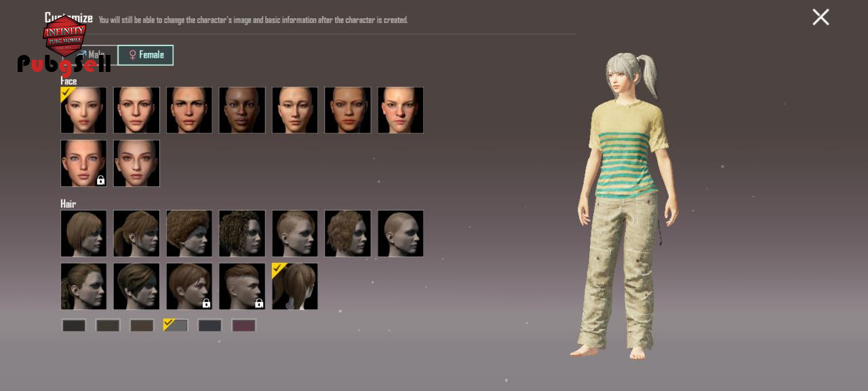Choose the unlocked second face in the second row

tap(136, 163)
